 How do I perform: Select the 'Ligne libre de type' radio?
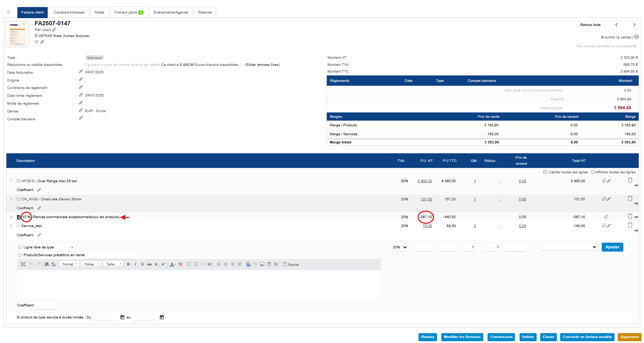click(20, 247)
